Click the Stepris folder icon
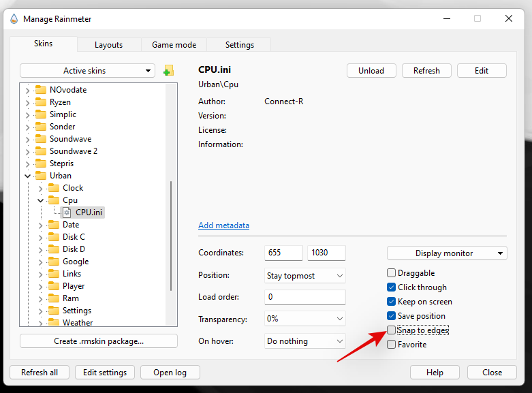Viewport: 532px width, 393px height. tap(41, 163)
